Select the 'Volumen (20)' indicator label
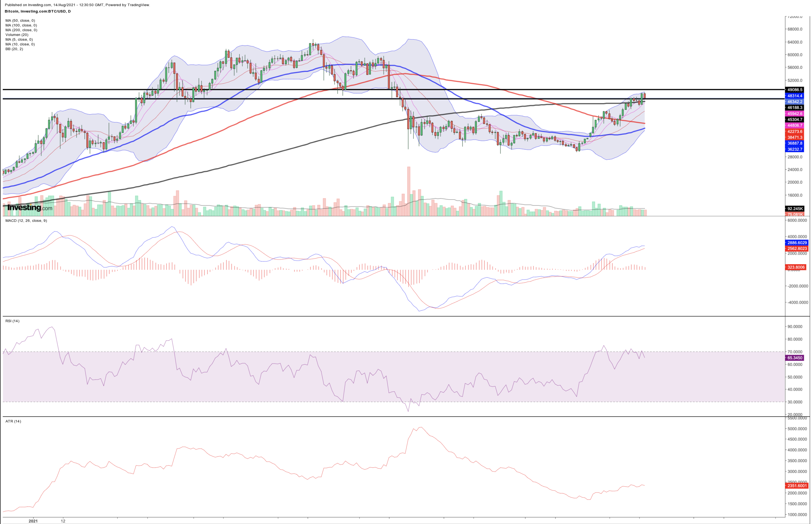 point(17,35)
